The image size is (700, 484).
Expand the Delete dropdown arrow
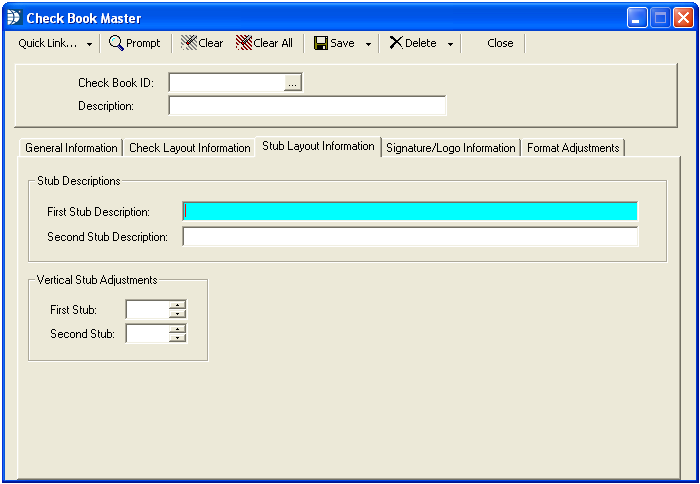tap(450, 44)
